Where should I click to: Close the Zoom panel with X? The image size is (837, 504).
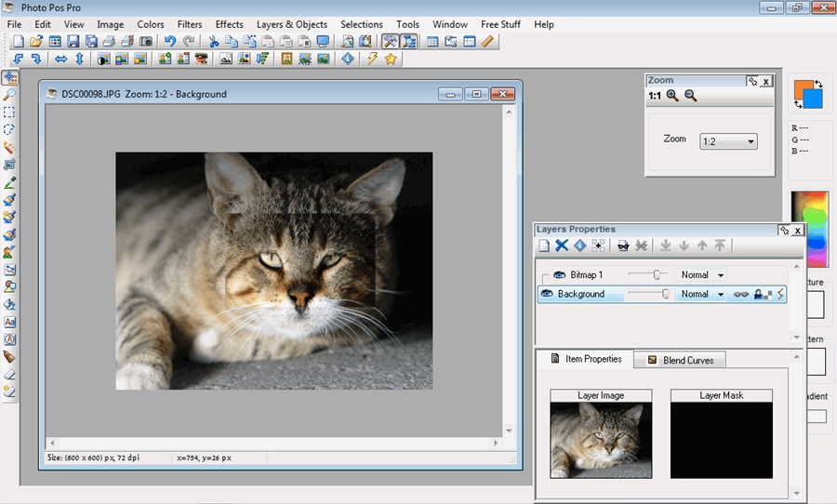(x=766, y=82)
